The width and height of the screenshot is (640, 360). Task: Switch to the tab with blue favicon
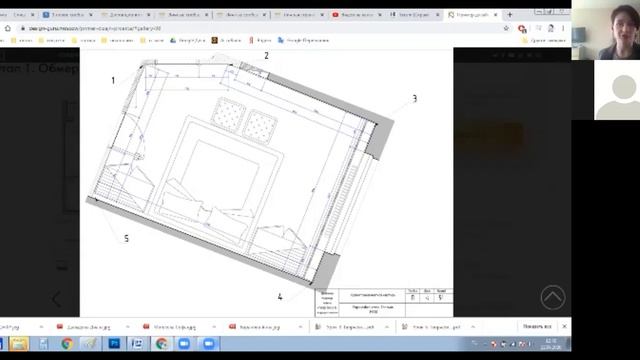pyautogui.click(x=67, y=15)
